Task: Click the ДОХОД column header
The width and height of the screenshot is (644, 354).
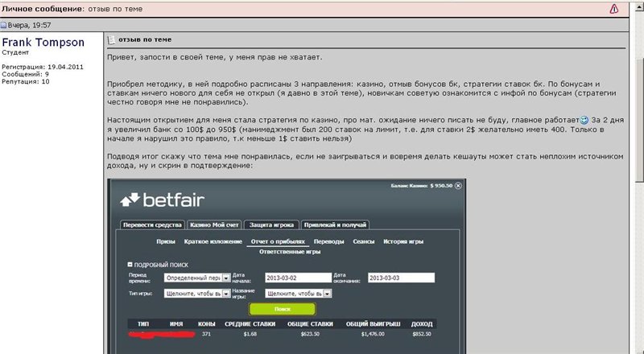Action: pos(422,324)
